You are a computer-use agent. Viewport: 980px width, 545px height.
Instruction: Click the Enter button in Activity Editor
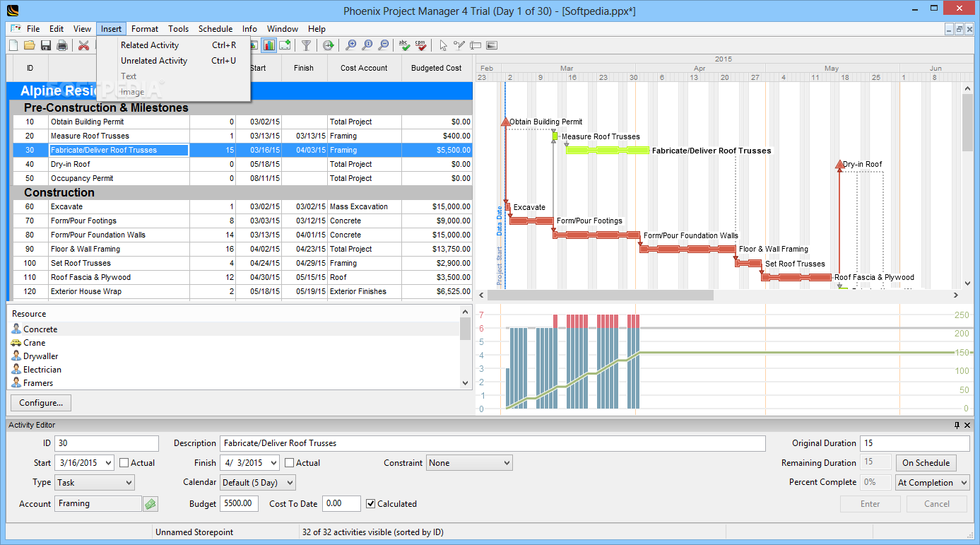click(870, 504)
